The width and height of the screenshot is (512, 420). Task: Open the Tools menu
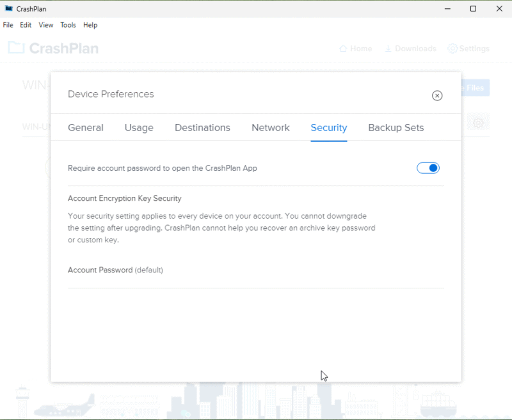coord(68,25)
